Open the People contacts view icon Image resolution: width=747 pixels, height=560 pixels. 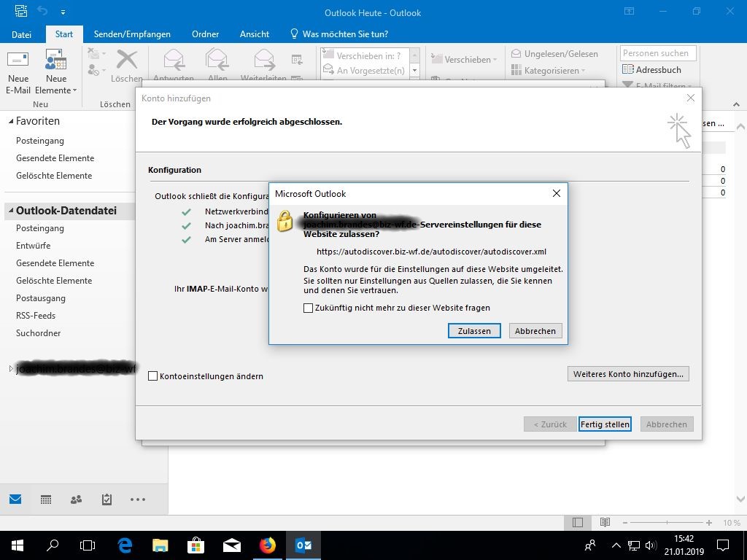click(x=76, y=499)
